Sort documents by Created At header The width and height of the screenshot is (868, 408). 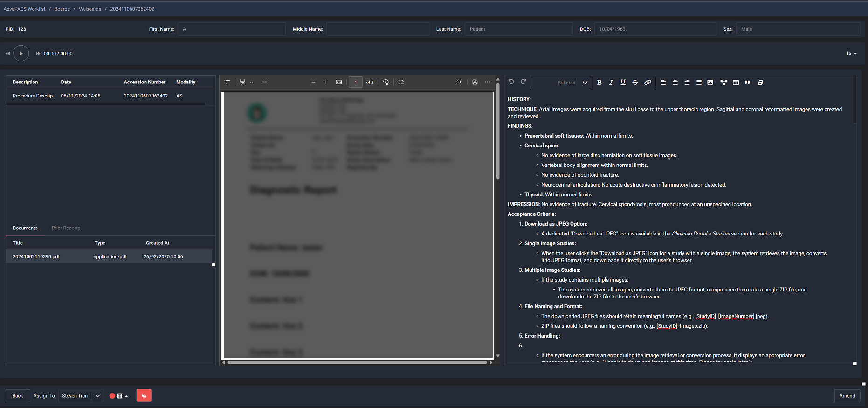click(158, 243)
